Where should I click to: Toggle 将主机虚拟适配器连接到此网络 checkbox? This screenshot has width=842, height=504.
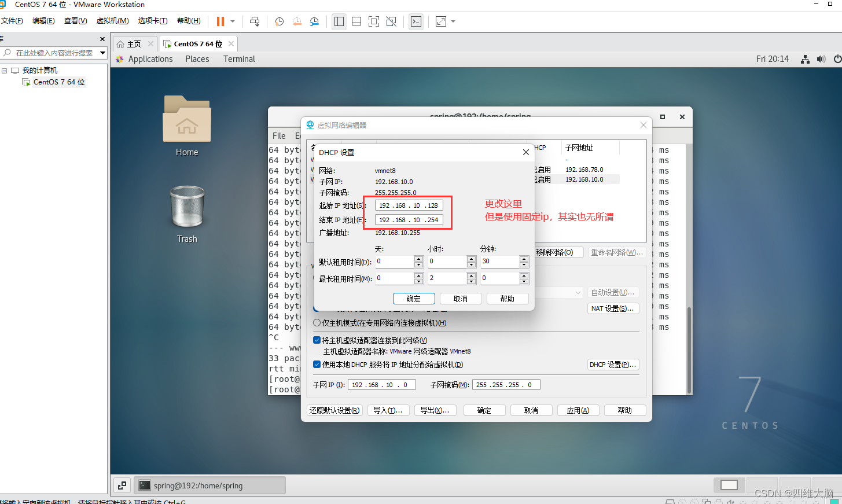[317, 340]
